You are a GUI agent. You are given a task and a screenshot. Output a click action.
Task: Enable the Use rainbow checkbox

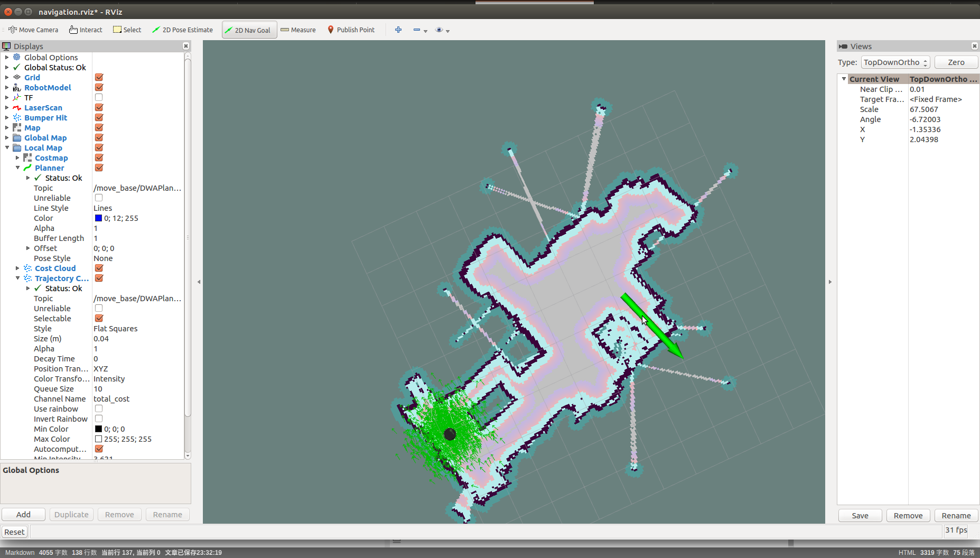99,408
